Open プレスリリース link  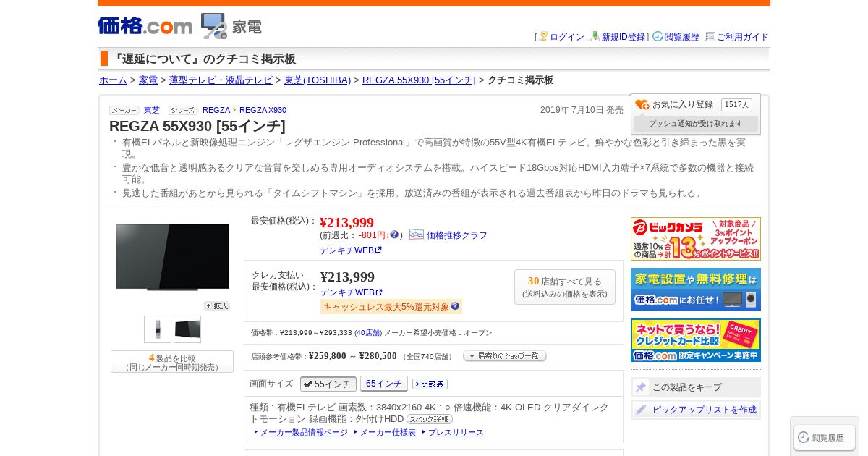pyautogui.click(x=456, y=433)
